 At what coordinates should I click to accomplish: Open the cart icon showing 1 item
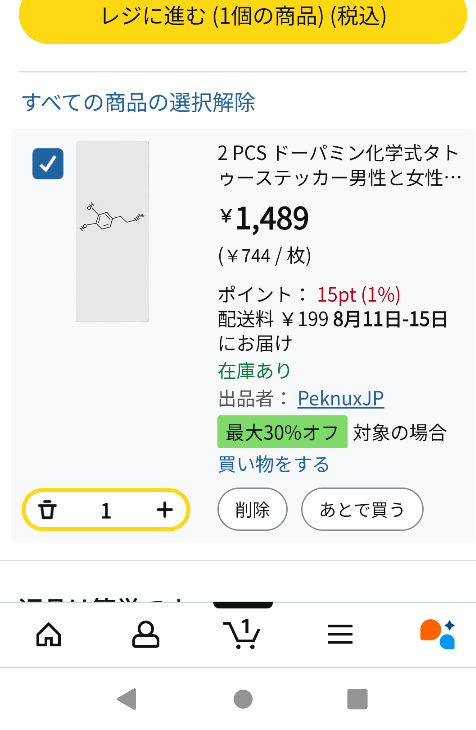click(242, 635)
